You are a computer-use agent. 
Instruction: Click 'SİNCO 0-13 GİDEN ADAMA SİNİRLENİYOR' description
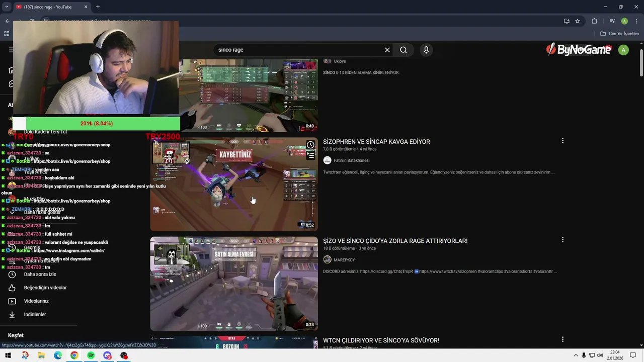click(361, 72)
